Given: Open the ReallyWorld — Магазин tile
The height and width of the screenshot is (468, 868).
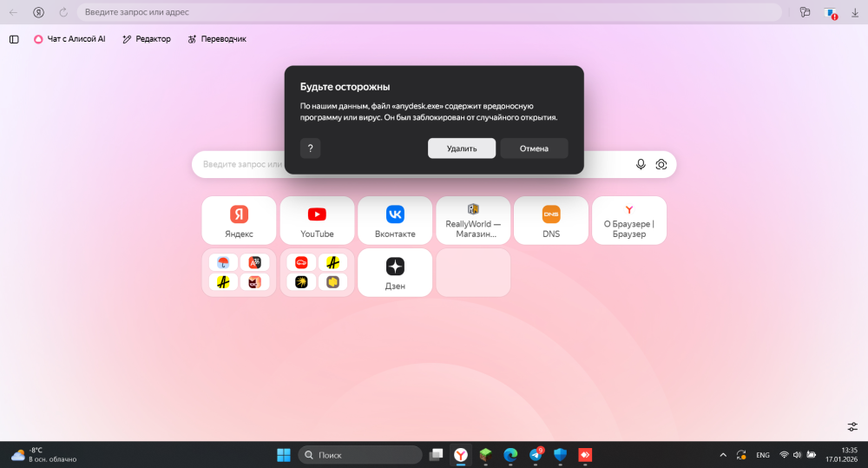Looking at the screenshot, I should 473,221.
